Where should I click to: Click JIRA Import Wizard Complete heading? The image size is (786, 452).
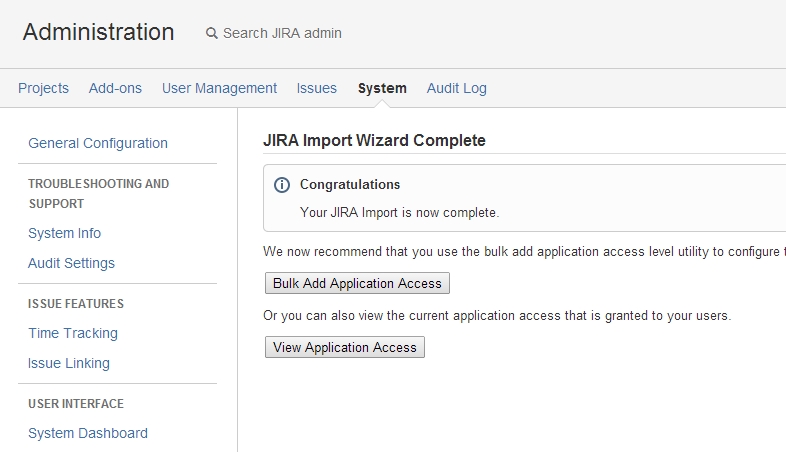(x=374, y=141)
